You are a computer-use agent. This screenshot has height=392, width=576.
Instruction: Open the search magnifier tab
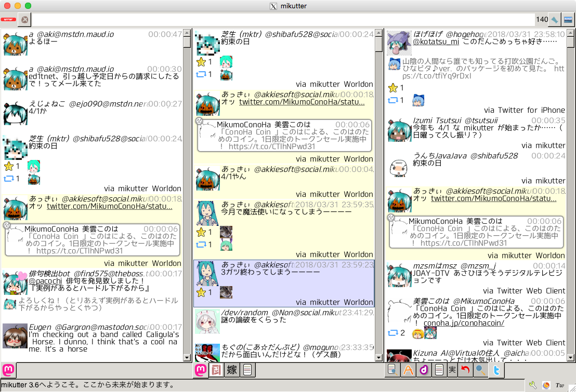(x=481, y=370)
